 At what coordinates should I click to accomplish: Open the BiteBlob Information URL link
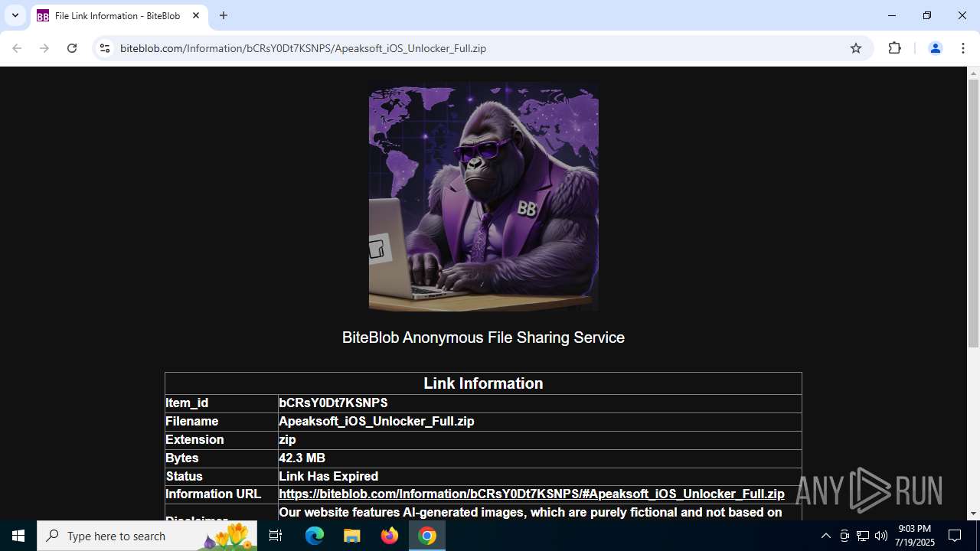(531, 494)
